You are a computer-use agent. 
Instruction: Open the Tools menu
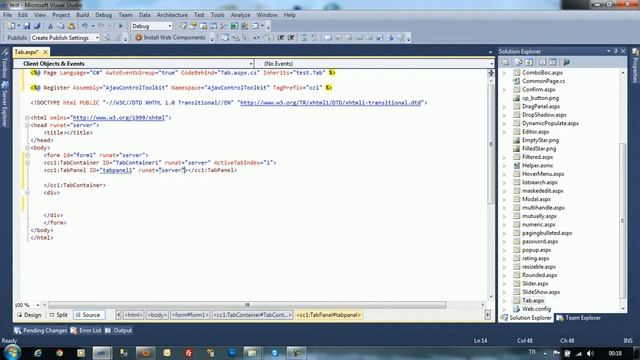coord(218,15)
